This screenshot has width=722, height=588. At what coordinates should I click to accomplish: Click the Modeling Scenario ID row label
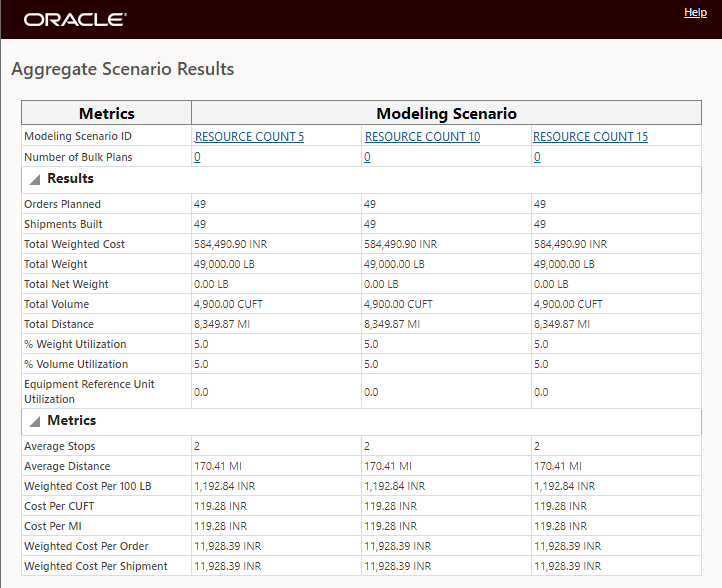pyautogui.click(x=79, y=137)
